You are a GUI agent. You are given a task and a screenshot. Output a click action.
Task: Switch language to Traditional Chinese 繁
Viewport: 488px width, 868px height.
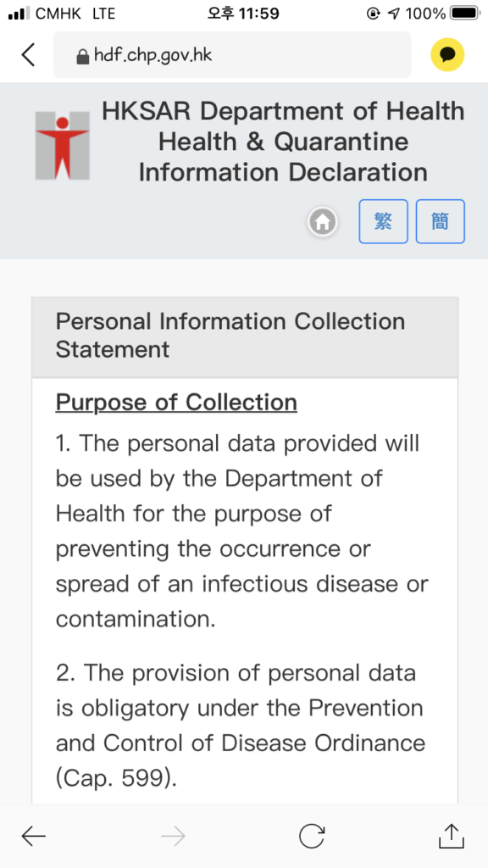[x=384, y=221]
